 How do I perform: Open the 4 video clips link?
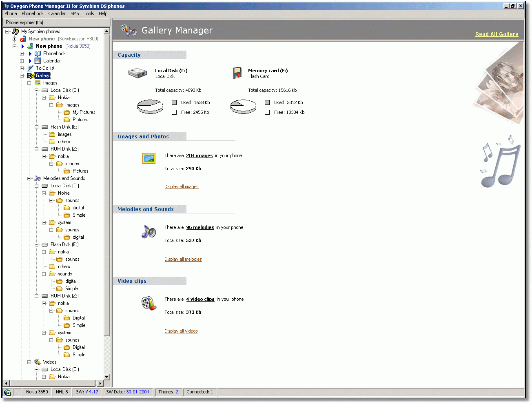200,299
